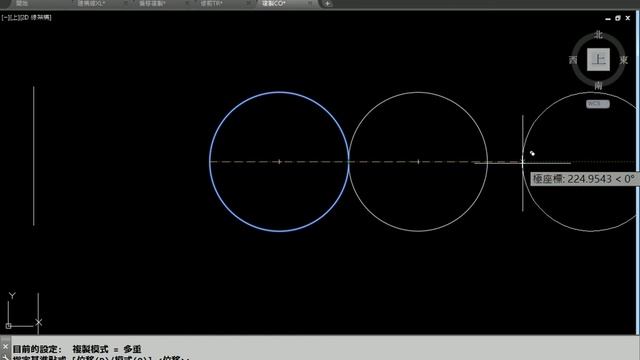
Task: Minimize the drawing viewport window
Action: coord(608,18)
